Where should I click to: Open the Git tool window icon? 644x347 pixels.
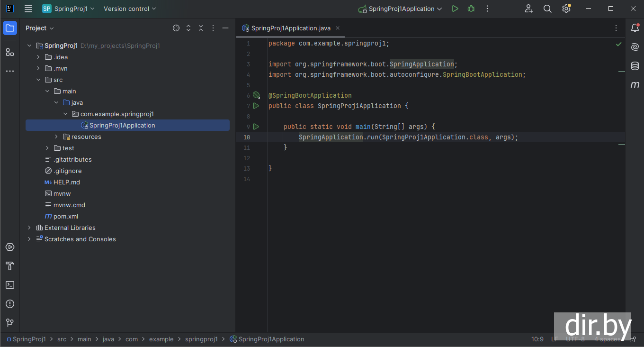coord(10,323)
